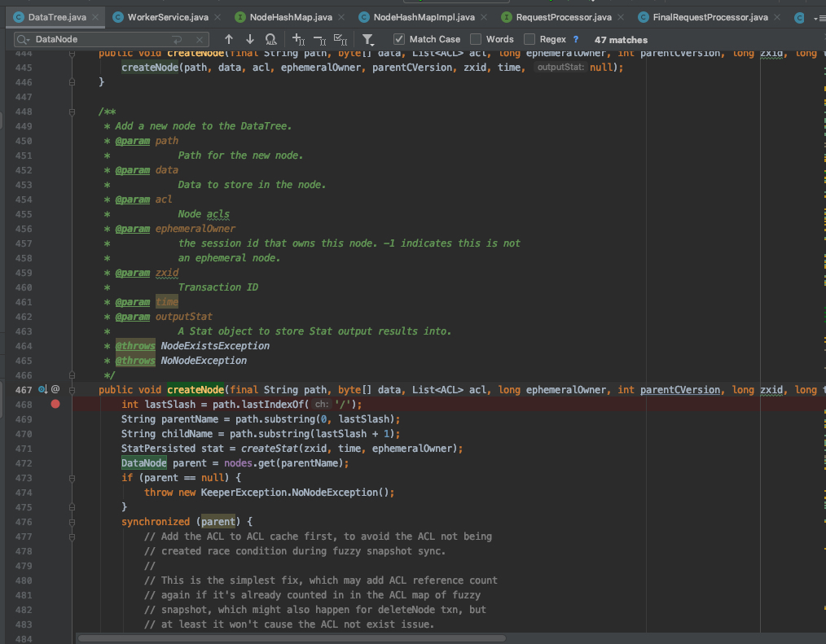The image size is (826, 644).
Task: Click NoNodeException in the Javadoc
Action: [204, 361]
